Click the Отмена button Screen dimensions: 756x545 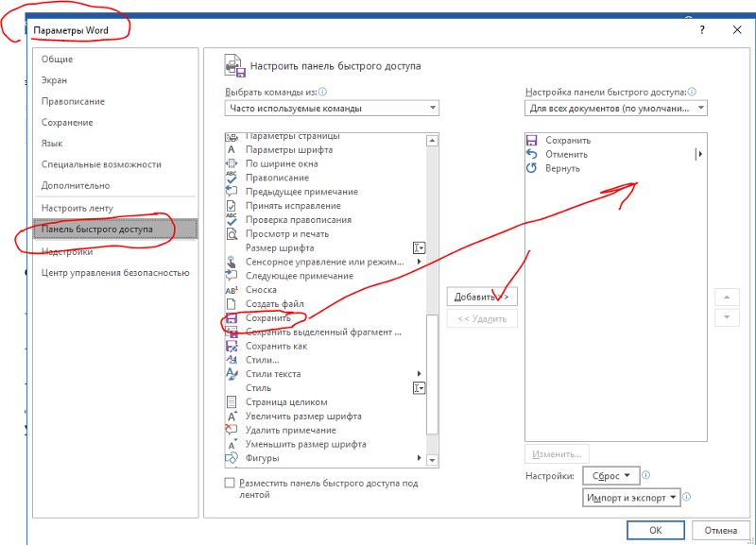(720, 530)
